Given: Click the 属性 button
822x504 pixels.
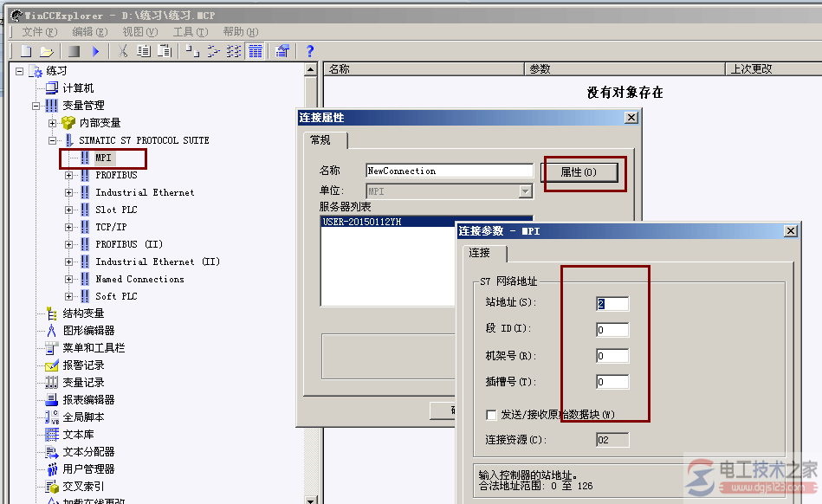Looking at the screenshot, I should coord(579,172).
